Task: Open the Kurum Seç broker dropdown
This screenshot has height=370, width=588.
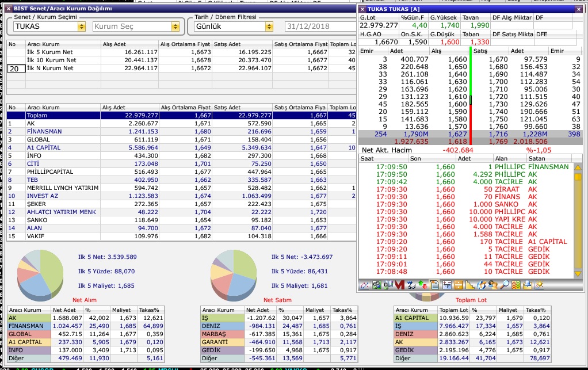Action: [x=175, y=26]
